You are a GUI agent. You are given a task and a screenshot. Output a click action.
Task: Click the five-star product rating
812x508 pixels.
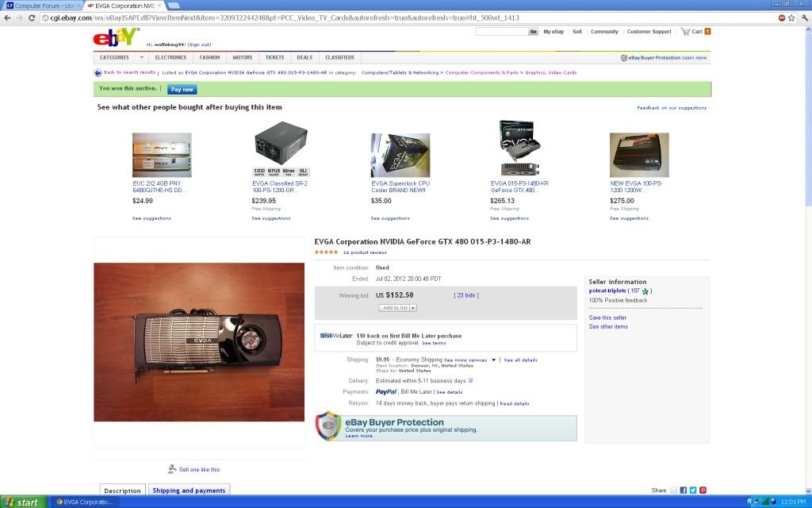click(326, 252)
